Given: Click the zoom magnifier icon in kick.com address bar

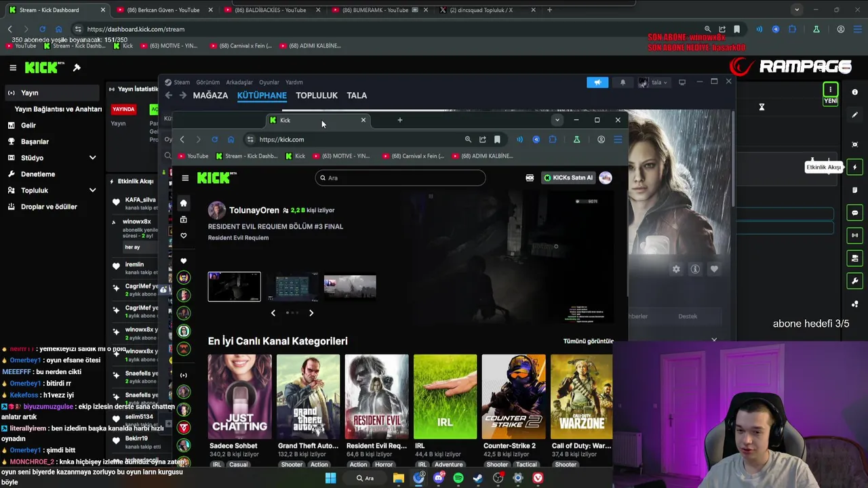Looking at the screenshot, I should click(x=468, y=140).
